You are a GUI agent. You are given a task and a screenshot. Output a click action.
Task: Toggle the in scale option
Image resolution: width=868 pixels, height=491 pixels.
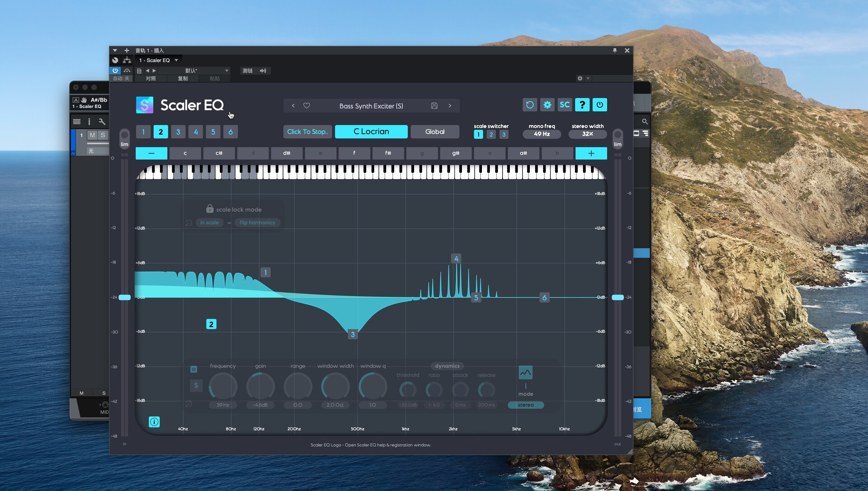pos(209,222)
